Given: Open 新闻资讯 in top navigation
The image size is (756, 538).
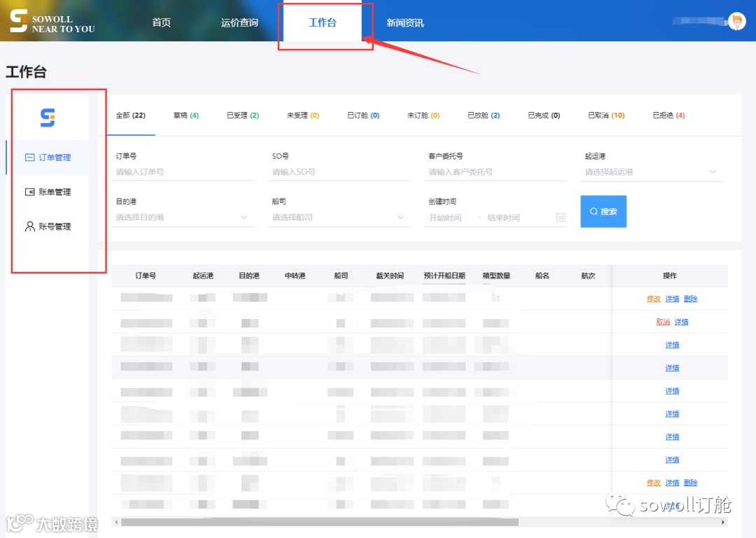Looking at the screenshot, I should [405, 22].
